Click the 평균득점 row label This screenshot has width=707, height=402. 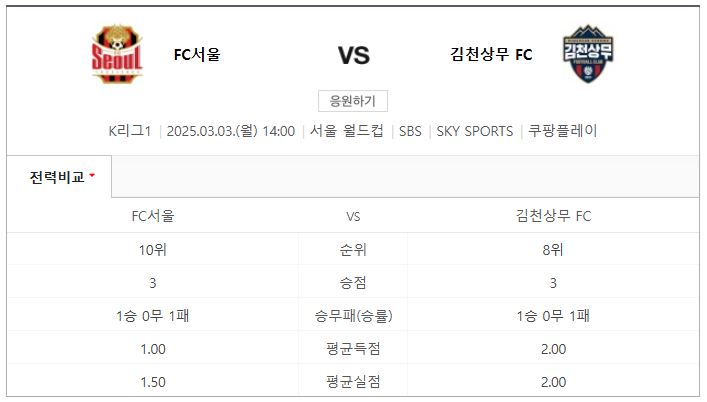353,349
